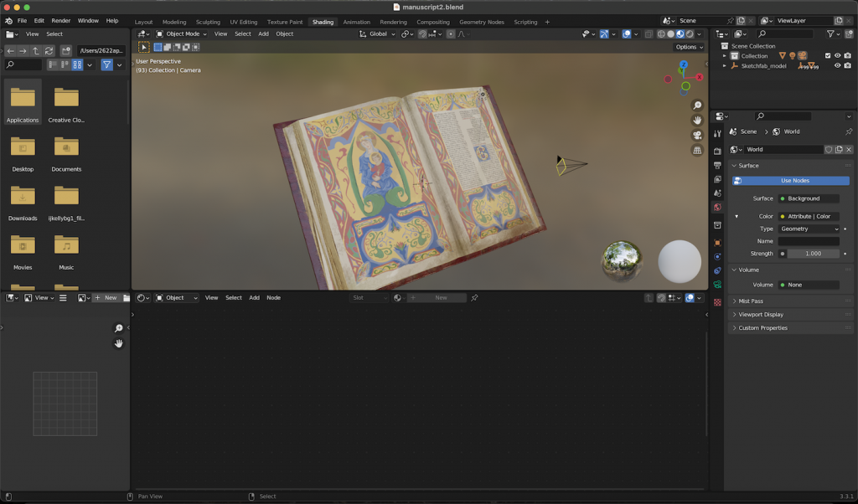Open the View Layer properties tab
This screenshot has width=858, height=504.
717,179
